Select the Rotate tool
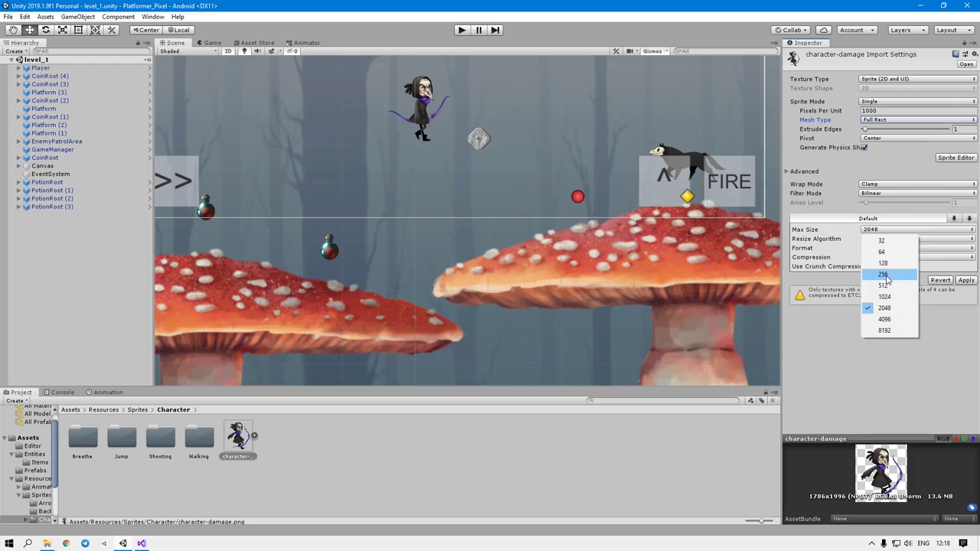 click(46, 30)
